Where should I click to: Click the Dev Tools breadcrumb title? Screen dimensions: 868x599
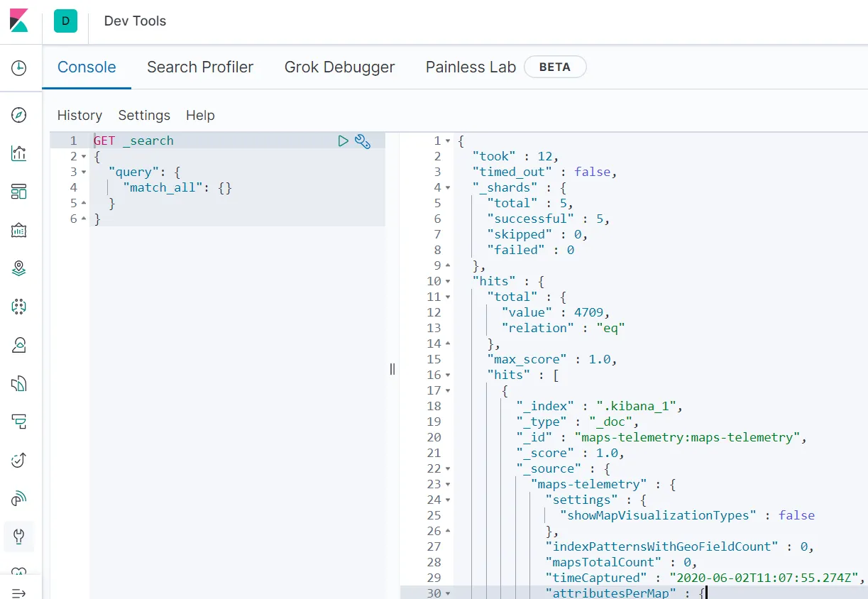(x=135, y=21)
